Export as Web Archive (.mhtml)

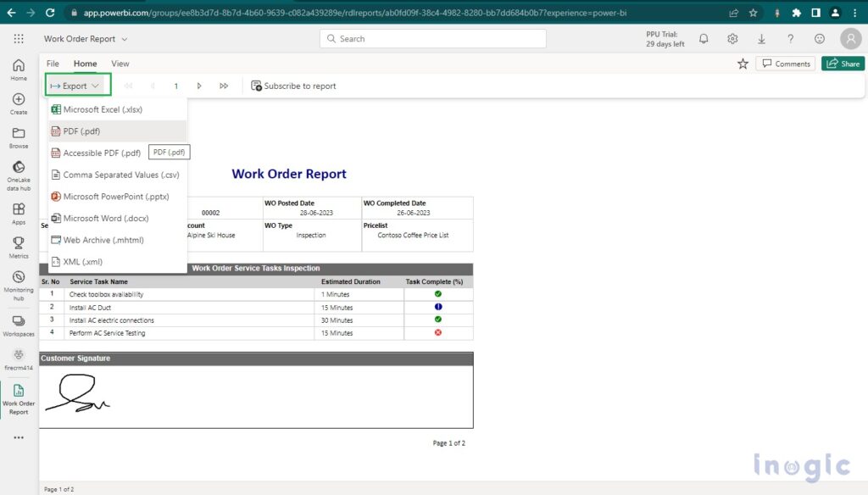[x=117, y=240]
